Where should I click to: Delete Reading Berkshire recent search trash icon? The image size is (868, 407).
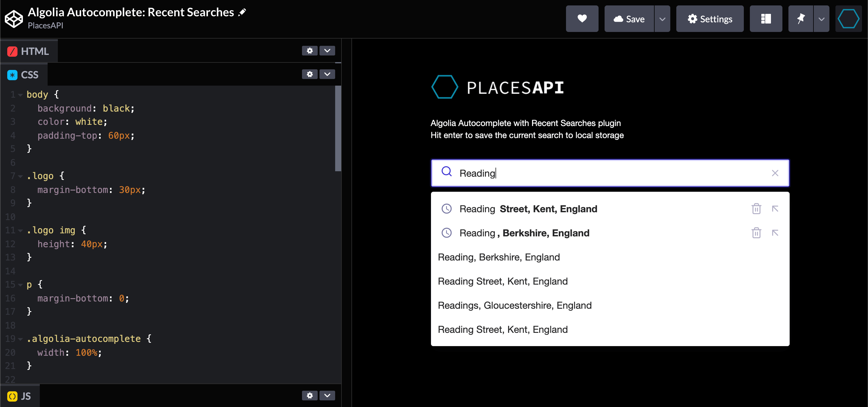pyautogui.click(x=756, y=233)
